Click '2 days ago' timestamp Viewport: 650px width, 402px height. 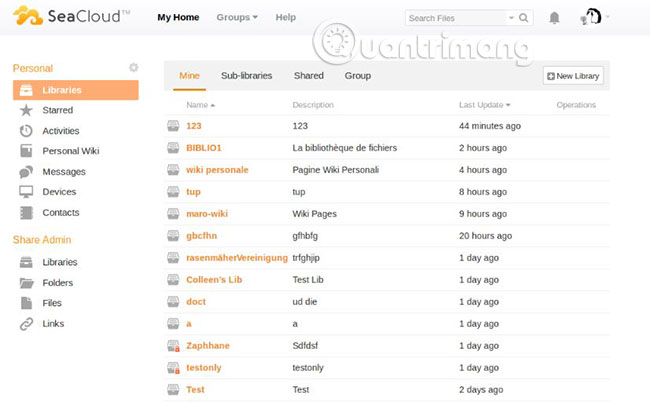[481, 390]
